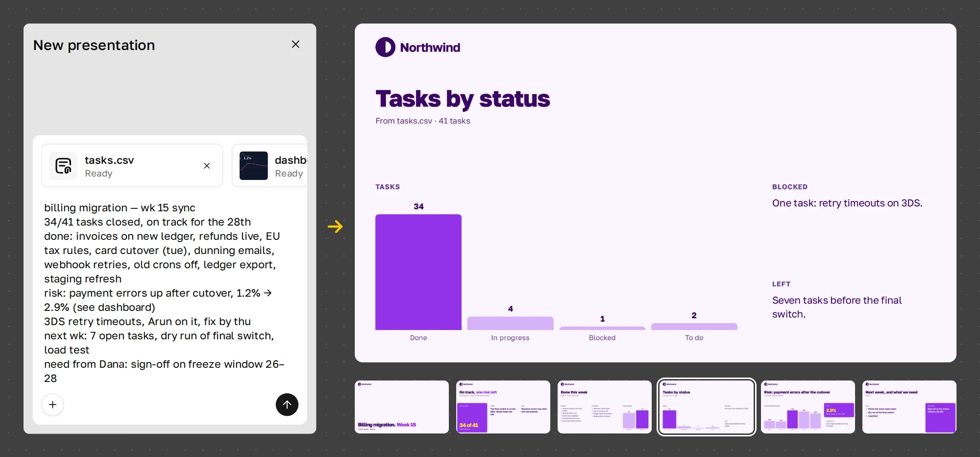
Task: Click the 'Ready' status under tasks.csv
Action: click(x=98, y=174)
